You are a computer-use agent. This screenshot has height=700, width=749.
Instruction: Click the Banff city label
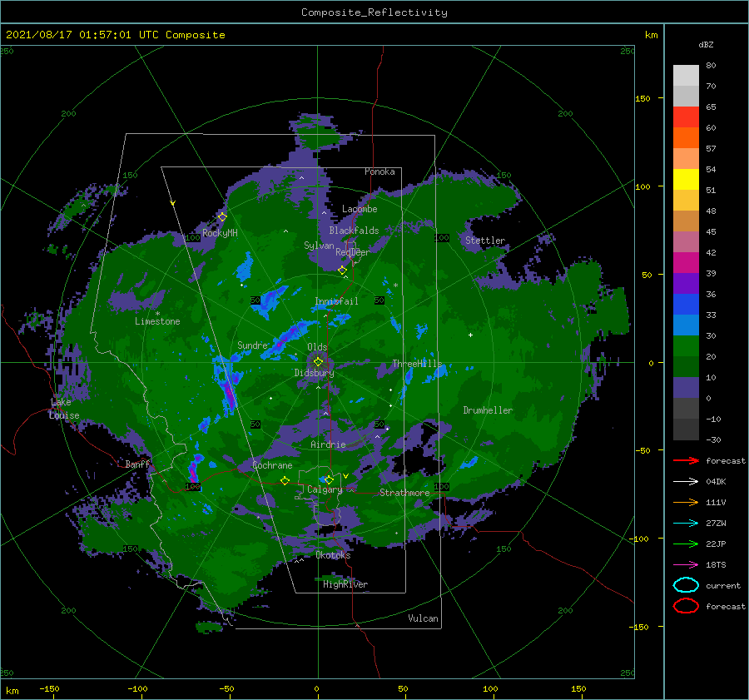pyautogui.click(x=137, y=464)
